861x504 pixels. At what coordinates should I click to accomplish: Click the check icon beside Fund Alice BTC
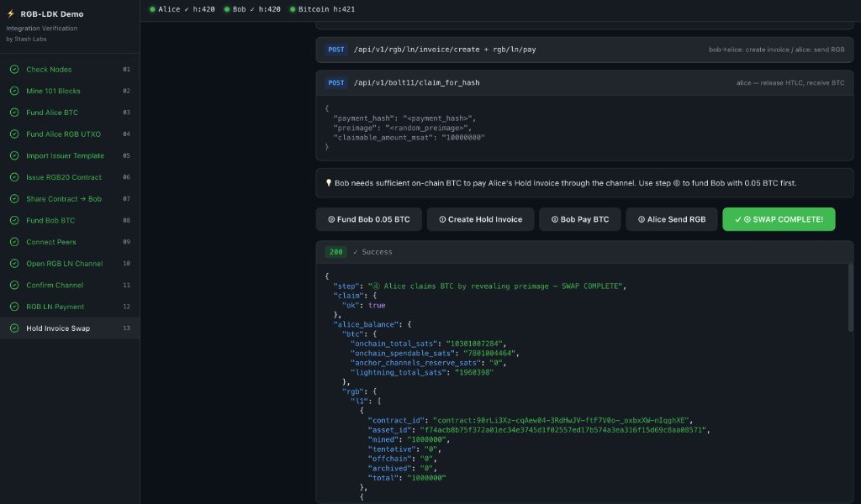tap(14, 113)
